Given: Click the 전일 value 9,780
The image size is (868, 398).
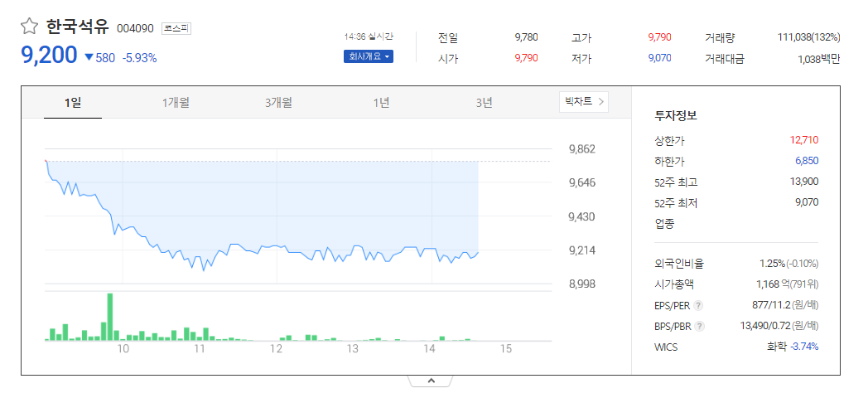Looking at the screenshot, I should point(526,37).
